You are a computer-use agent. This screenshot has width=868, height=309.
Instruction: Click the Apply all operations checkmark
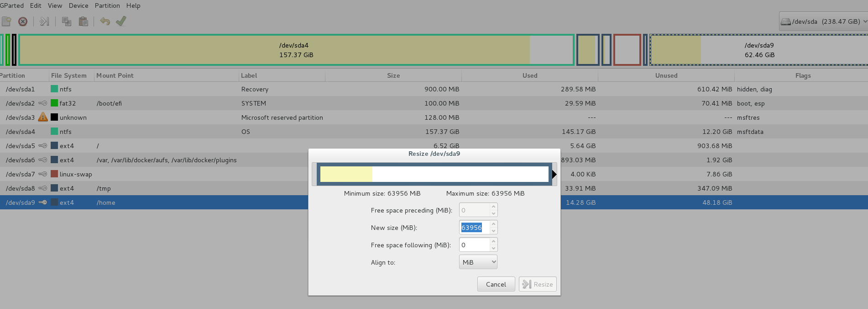pyautogui.click(x=121, y=21)
